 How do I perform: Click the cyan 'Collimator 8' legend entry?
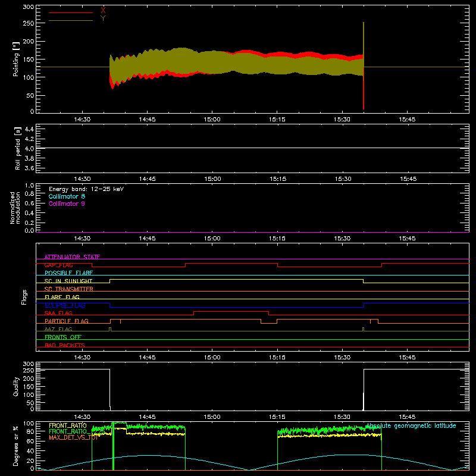(67, 196)
